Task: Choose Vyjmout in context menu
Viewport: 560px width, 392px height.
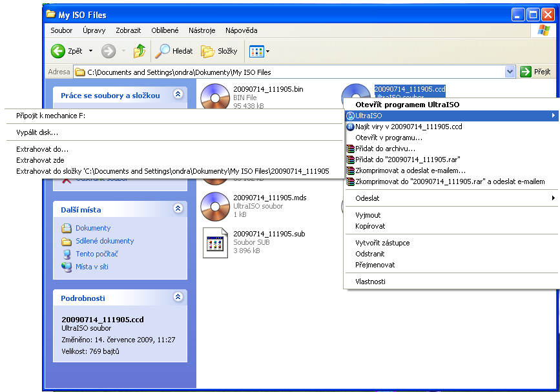Action: coord(451,215)
